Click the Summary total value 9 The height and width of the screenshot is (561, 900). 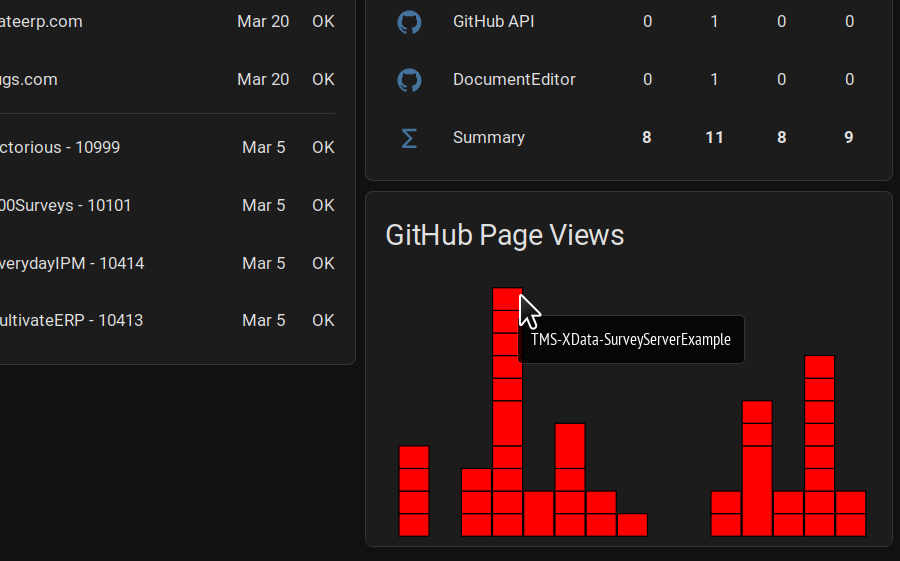849,137
